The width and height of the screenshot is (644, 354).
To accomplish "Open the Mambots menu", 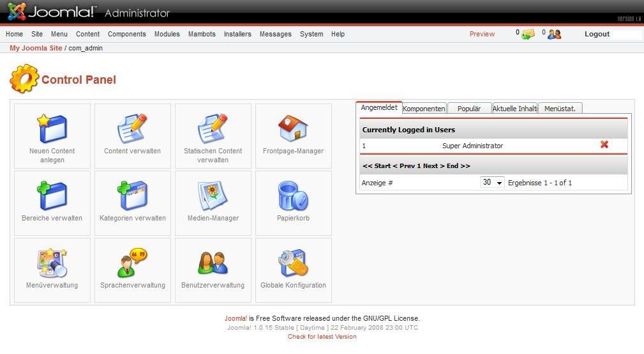I will pyautogui.click(x=202, y=35).
